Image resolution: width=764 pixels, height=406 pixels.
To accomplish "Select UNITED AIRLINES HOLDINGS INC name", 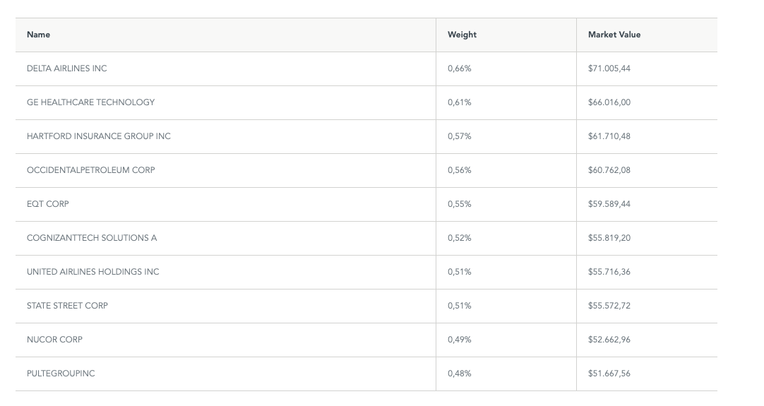I will coord(93,272).
